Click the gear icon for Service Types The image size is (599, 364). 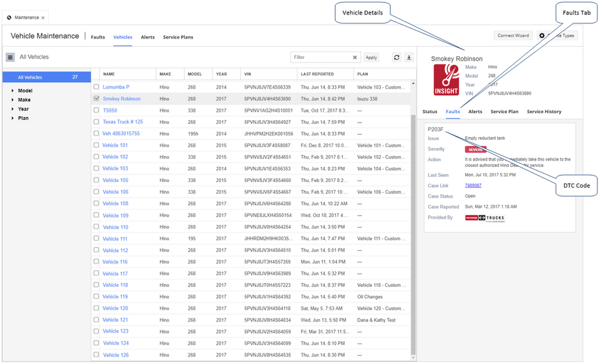point(541,35)
